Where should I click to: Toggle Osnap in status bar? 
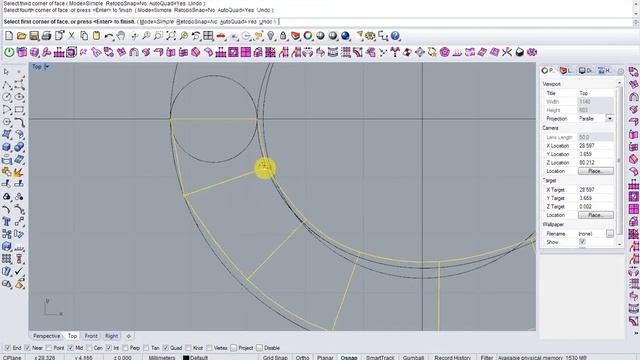pos(349,358)
